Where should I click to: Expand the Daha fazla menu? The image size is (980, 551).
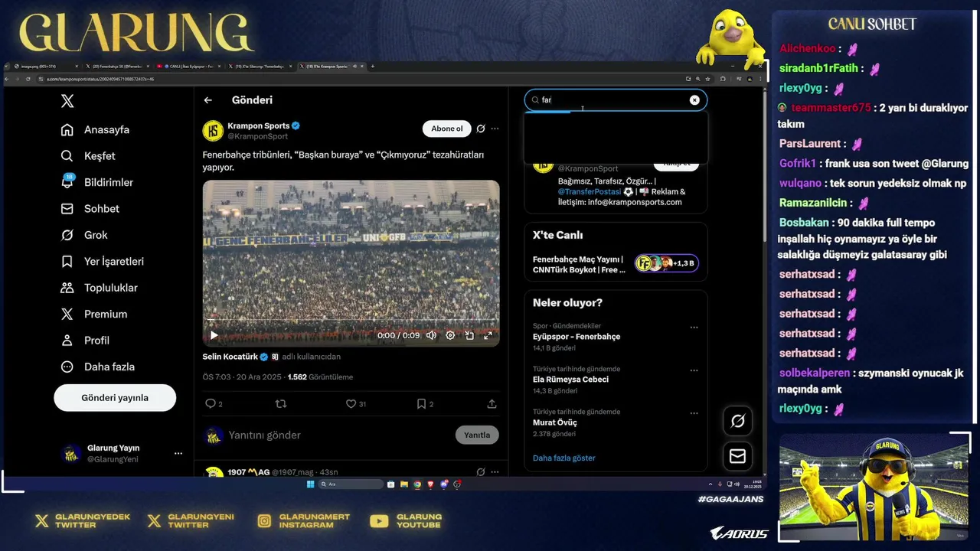tap(98, 367)
